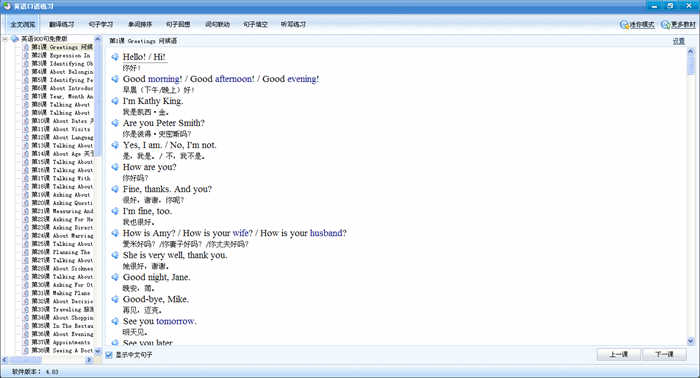Click the content scroll-up arrow
The height and width of the screenshot is (378, 700).
click(691, 52)
